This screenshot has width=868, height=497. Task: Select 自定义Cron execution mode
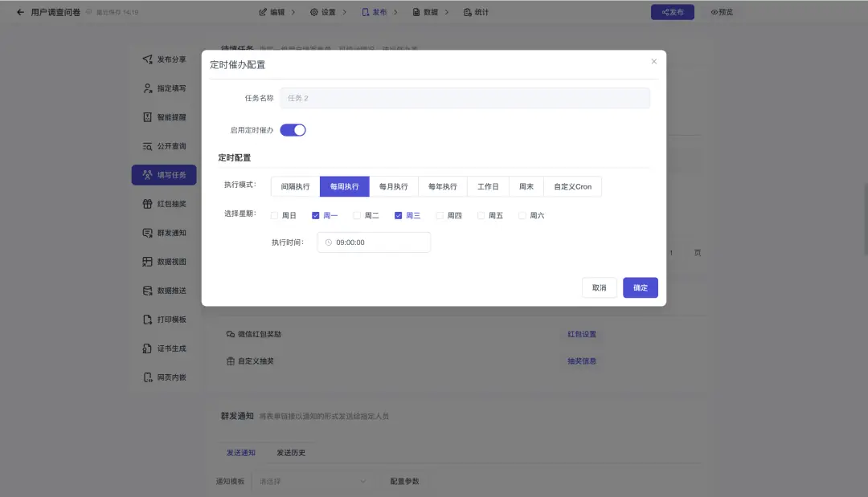point(573,186)
